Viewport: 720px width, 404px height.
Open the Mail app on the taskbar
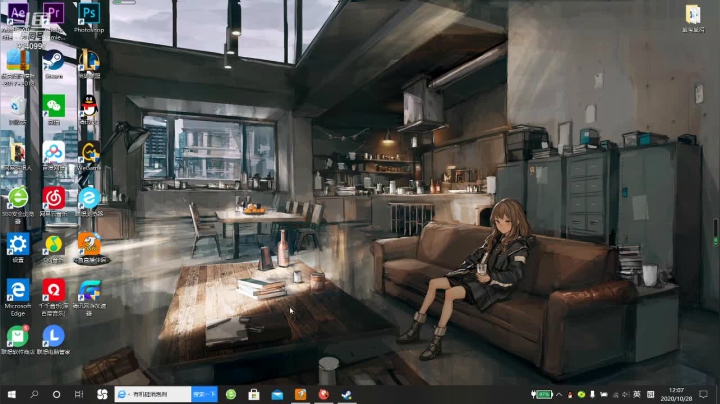(277, 394)
